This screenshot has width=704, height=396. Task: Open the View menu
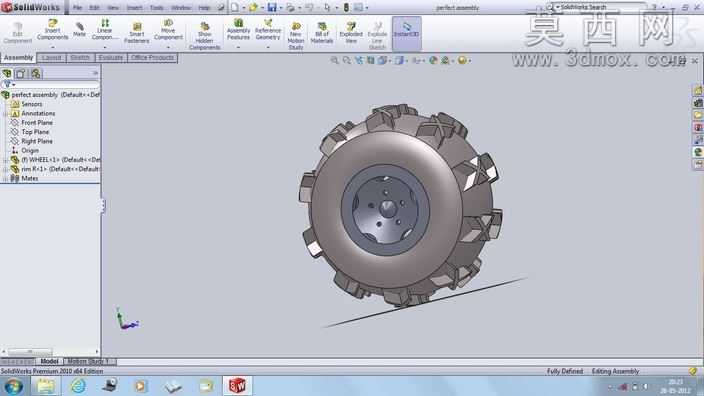113,8
